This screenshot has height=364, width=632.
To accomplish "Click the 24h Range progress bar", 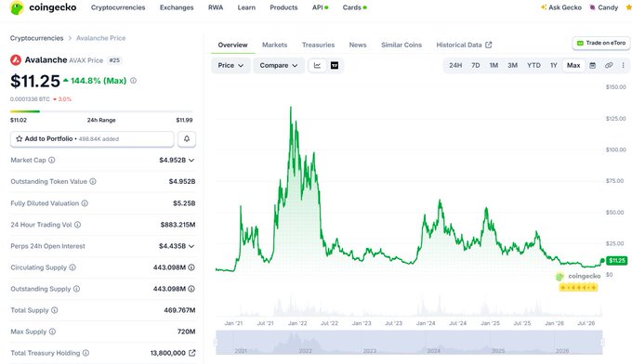I will tap(101, 111).
